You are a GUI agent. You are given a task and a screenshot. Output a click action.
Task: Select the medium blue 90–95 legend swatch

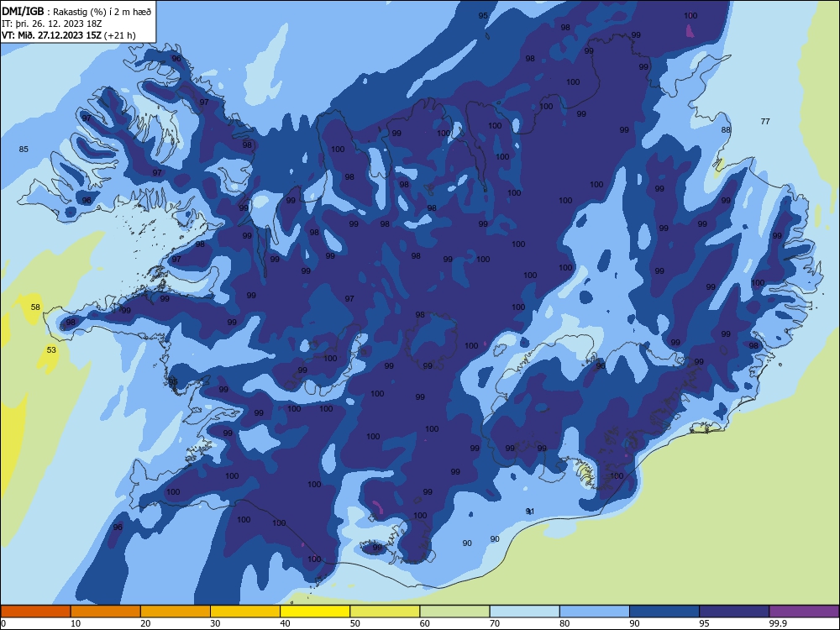664,612
